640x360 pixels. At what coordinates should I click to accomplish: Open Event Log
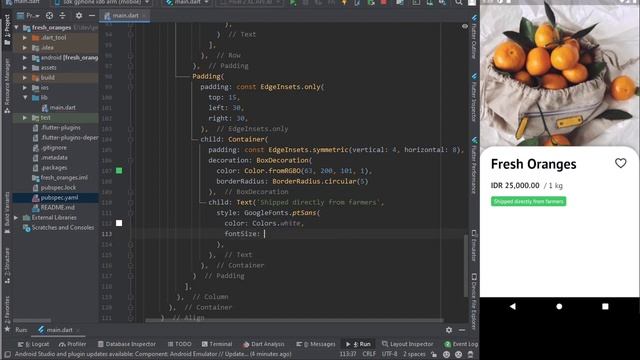tap(461, 344)
